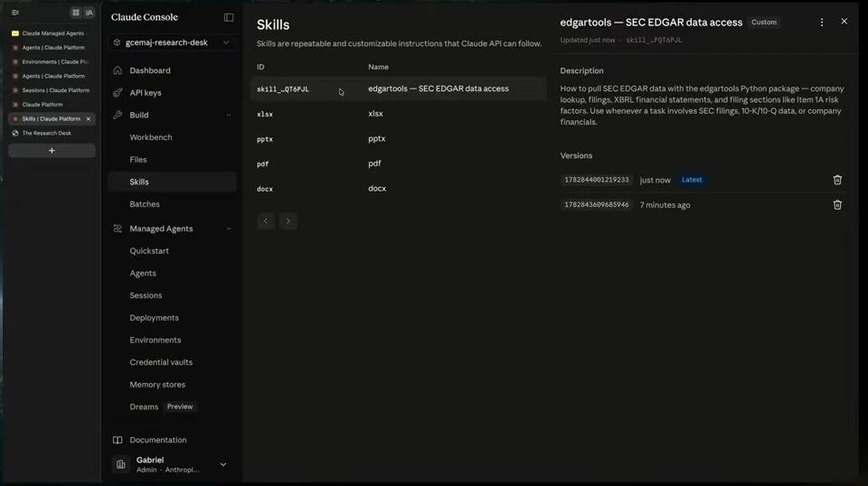Click the tab grid overview icon
868x486 pixels.
[76, 12]
